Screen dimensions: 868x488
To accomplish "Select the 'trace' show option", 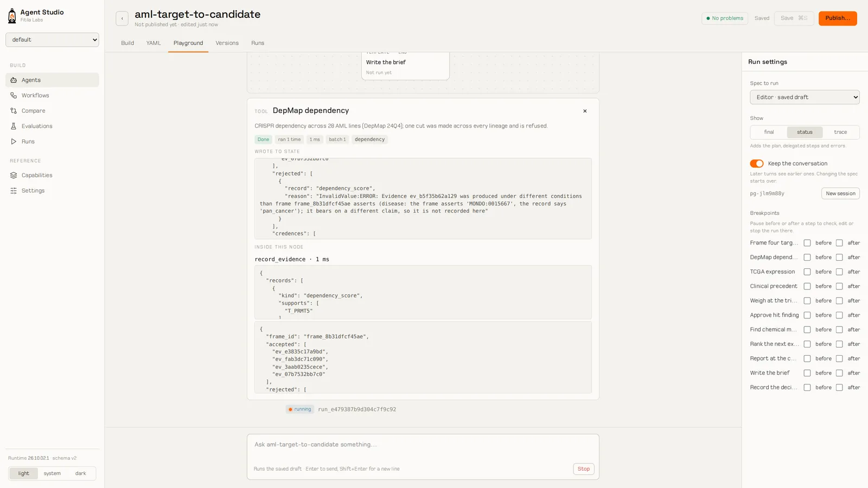I will [840, 132].
